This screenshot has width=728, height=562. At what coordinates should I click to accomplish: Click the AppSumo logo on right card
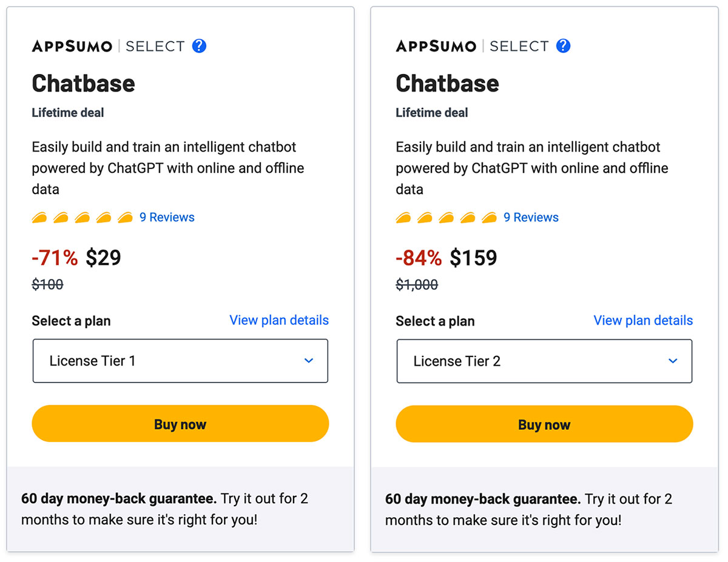click(436, 45)
